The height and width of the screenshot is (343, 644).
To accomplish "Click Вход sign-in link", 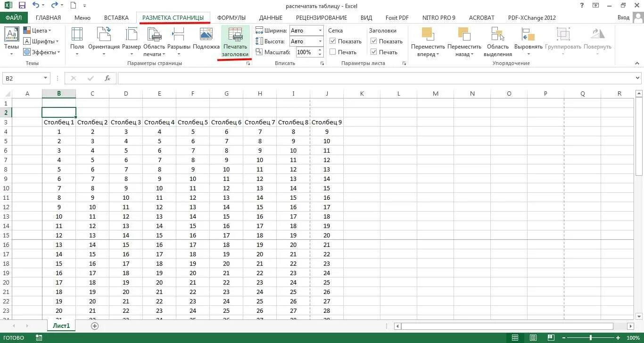I will pyautogui.click(x=623, y=18).
